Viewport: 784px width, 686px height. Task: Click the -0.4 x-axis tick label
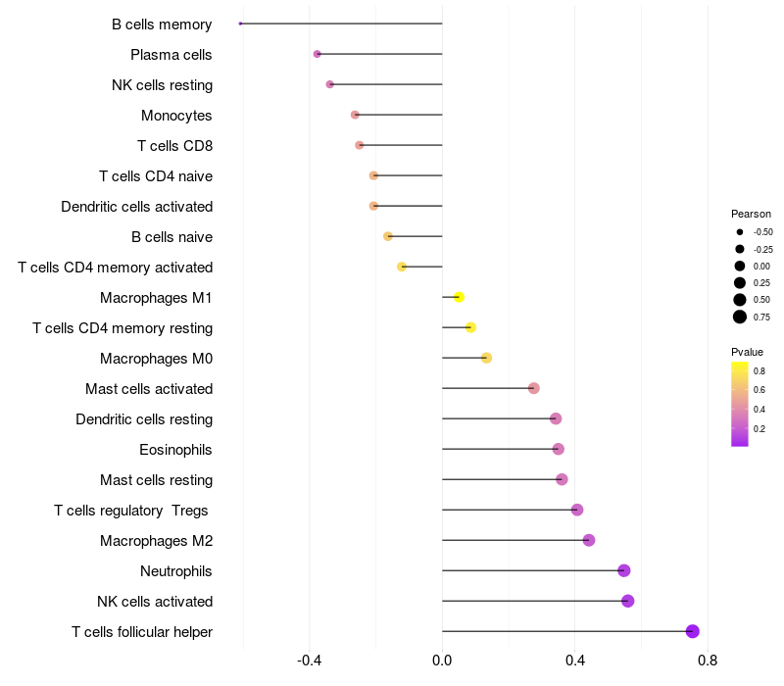310,661
